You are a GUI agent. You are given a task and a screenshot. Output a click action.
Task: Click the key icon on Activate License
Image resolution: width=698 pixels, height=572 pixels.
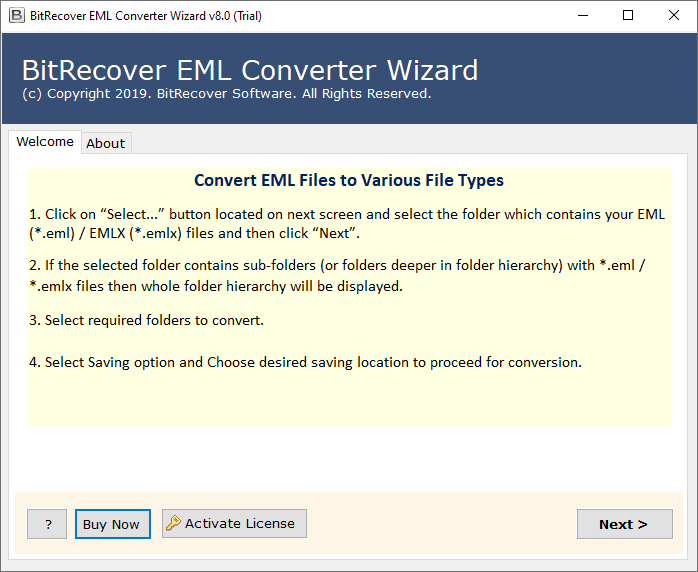[x=173, y=523]
